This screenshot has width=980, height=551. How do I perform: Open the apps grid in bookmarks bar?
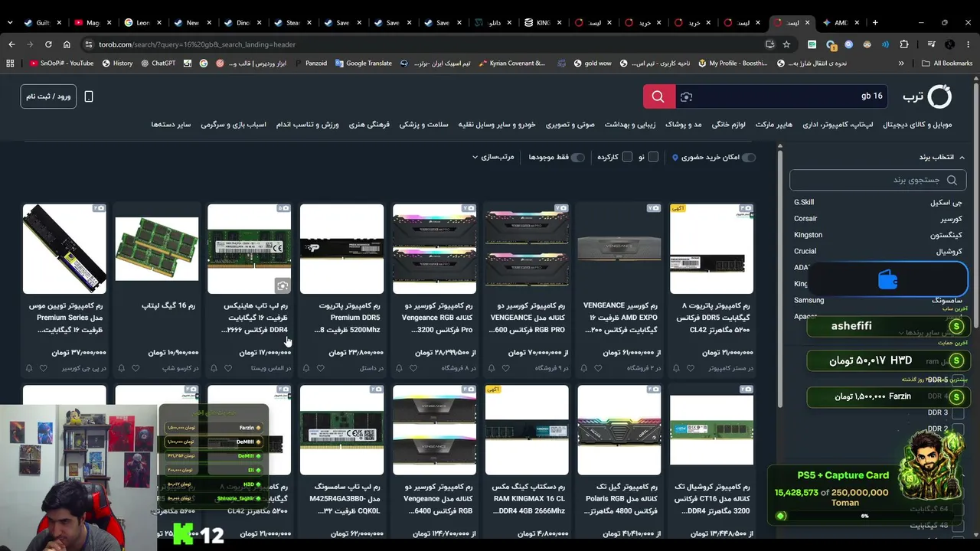click(x=10, y=64)
